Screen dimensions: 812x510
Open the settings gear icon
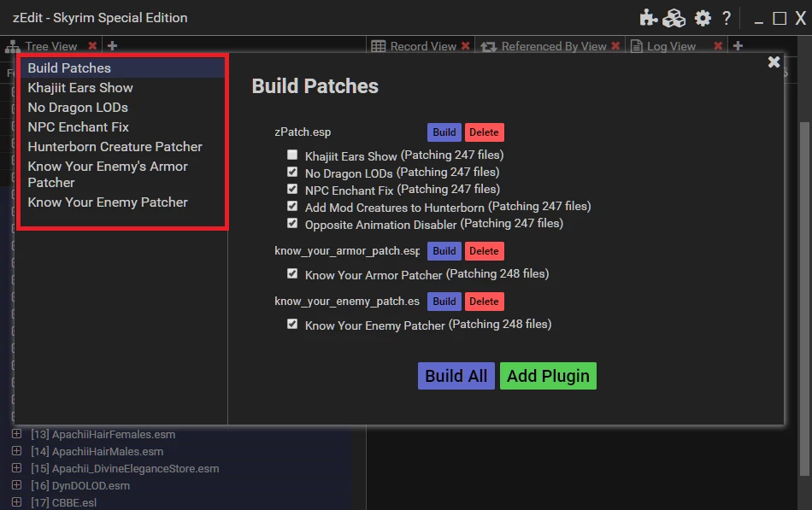click(x=703, y=18)
